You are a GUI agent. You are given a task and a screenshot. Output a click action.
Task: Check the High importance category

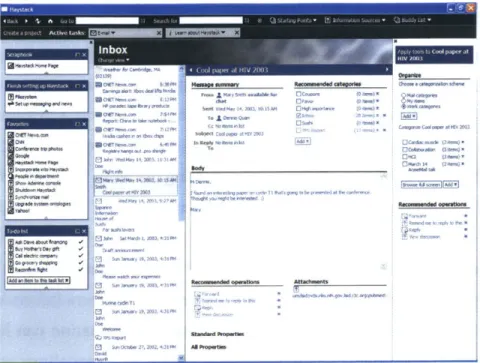coord(299,108)
